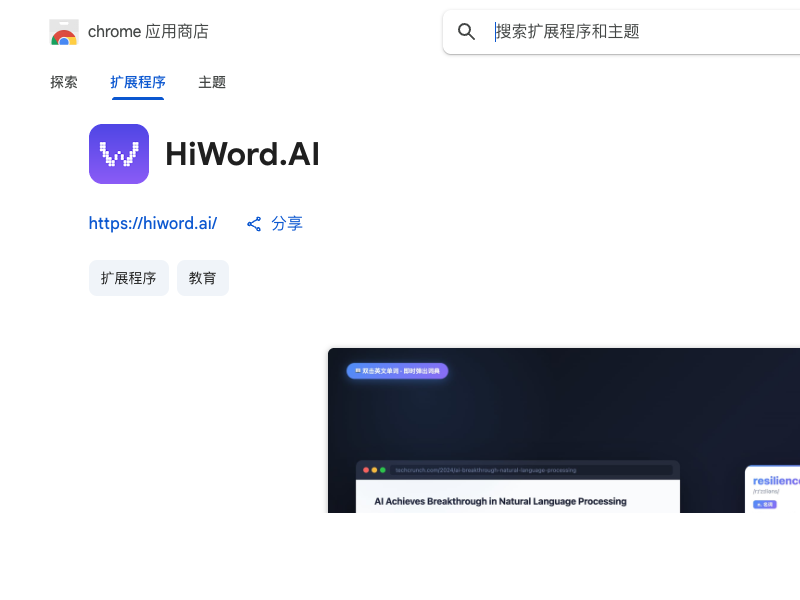The image size is (800, 600).
Task: Click the promotional screenshot of HiWord.AI
Action: [563, 430]
